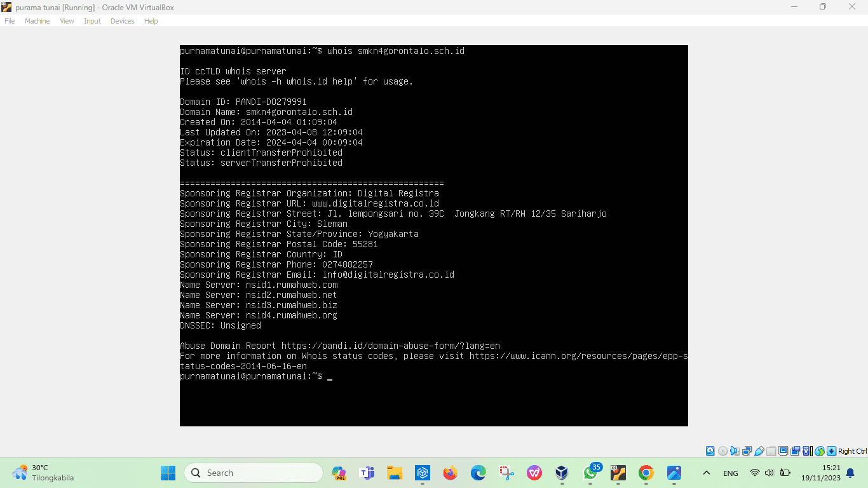This screenshot has height=488, width=868.
Task: Click the serverTransferProhibited status line
Action: click(261, 163)
